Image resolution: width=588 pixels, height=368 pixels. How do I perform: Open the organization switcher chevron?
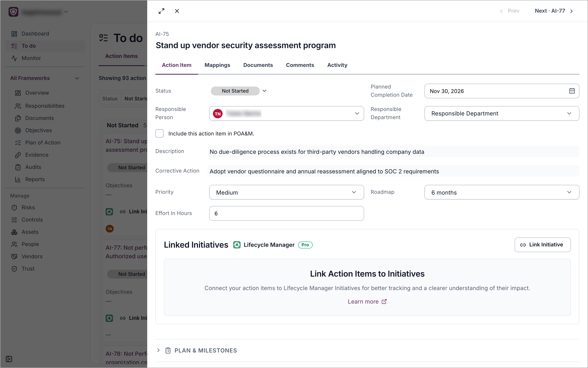(66, 12)
